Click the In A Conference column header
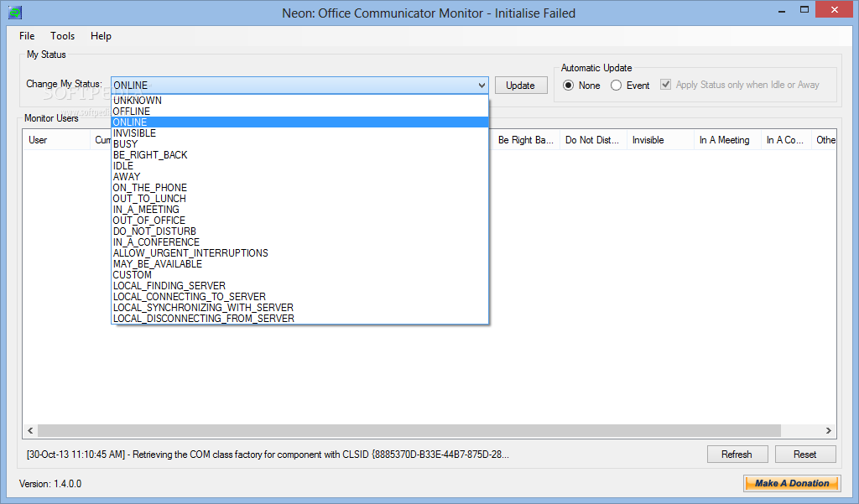The width and height of the screenshot is (859, 504). click(785, 140)
